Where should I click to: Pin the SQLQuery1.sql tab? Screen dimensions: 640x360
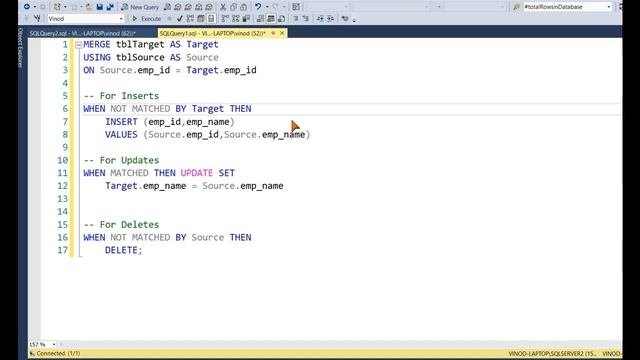[x=273, y=33]
